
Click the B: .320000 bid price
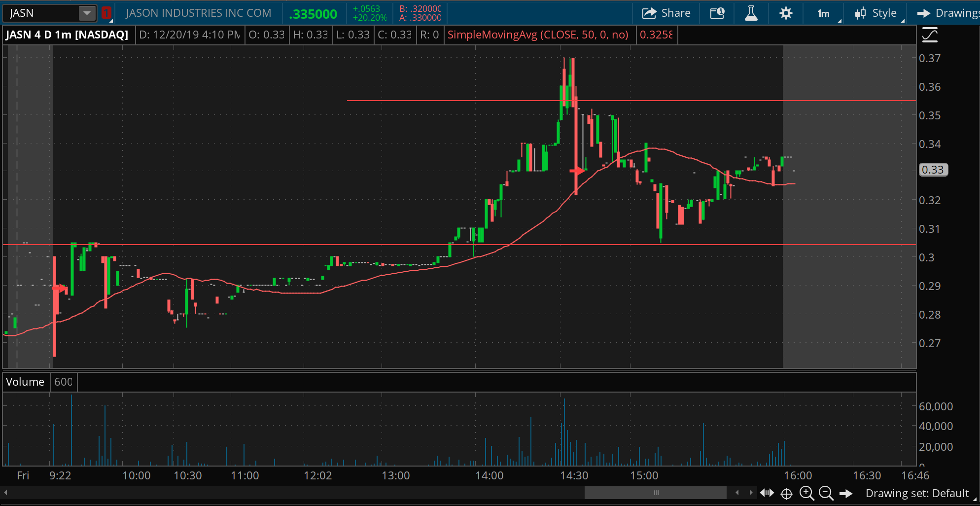420,9
